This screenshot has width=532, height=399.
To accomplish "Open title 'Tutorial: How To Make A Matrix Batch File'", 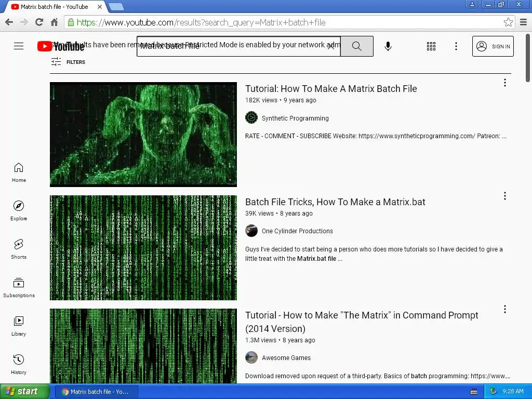I will coord(331,89).
